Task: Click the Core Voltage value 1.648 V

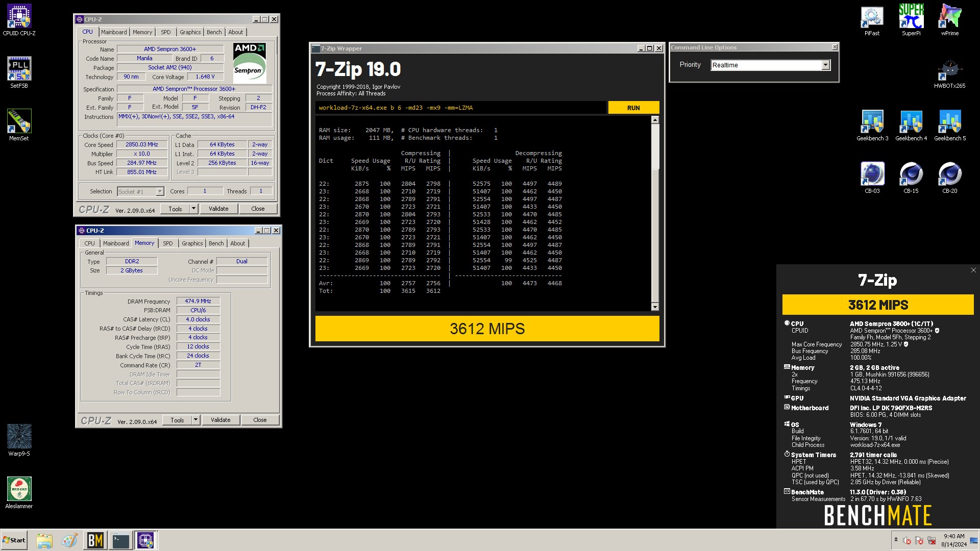Action: [205, 77]
